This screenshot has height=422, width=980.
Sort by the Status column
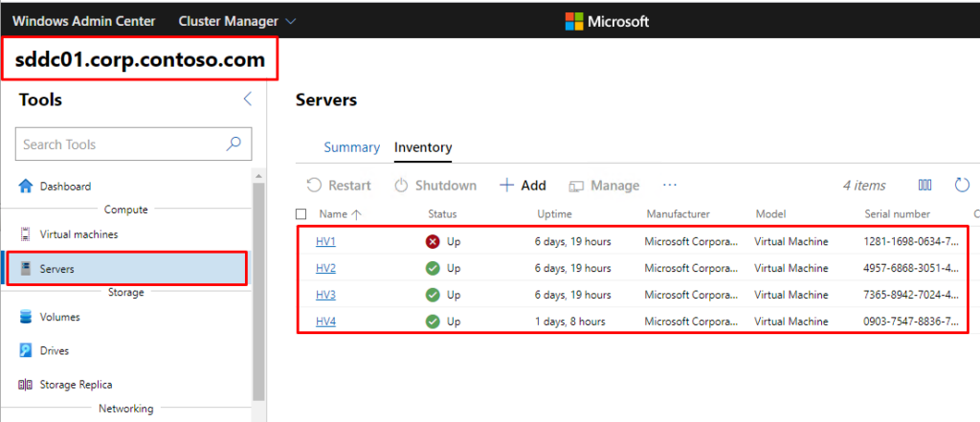pyautogui.click(x=442, y=213)
